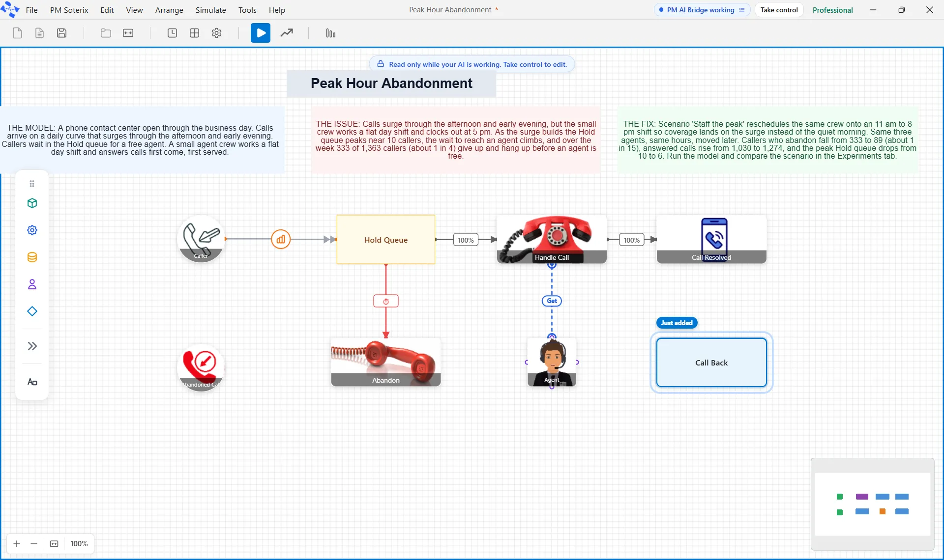Open the simulation clock settings icon
944x560 pixels.
click(172, 33)
